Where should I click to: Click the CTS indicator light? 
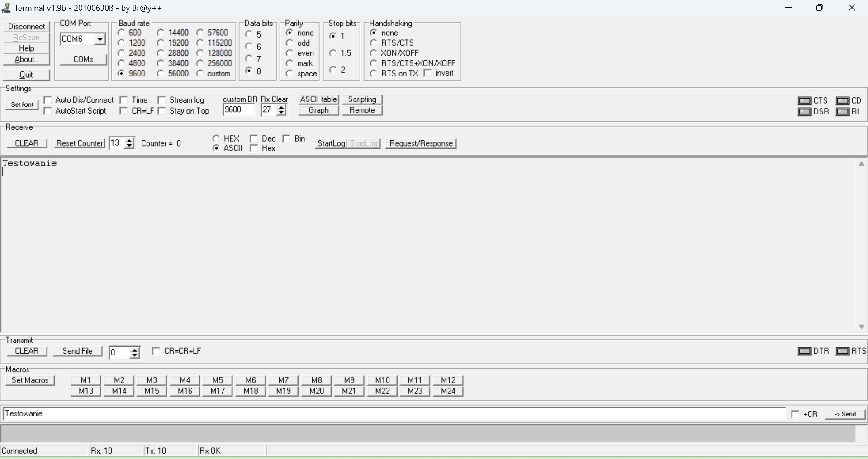(805, 100)
